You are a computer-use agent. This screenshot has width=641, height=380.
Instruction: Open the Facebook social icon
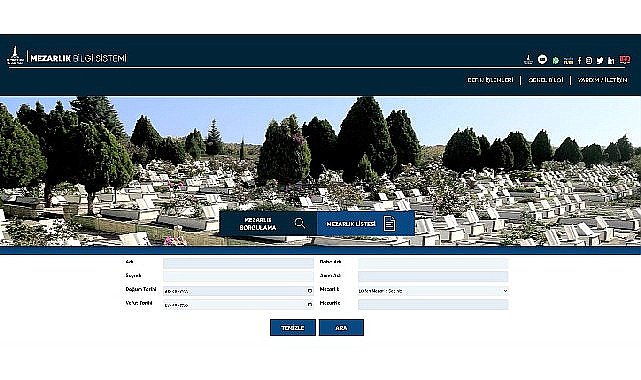[579, 60]
